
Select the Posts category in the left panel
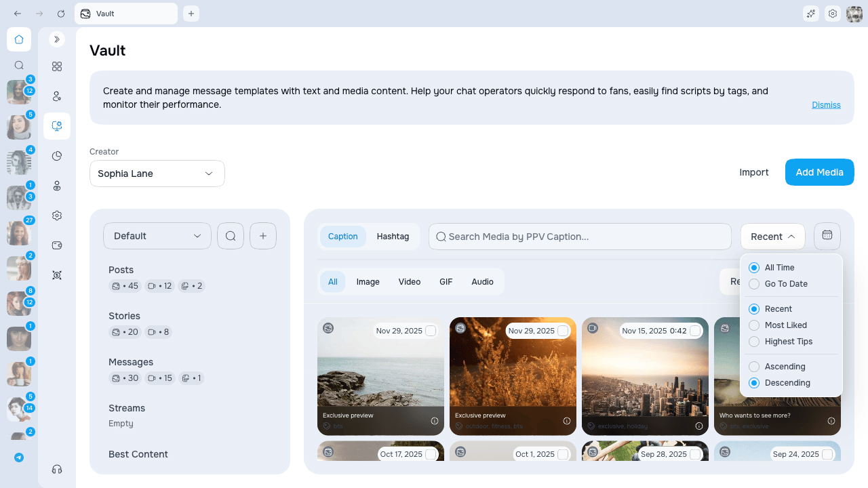(x=121, y=270)
